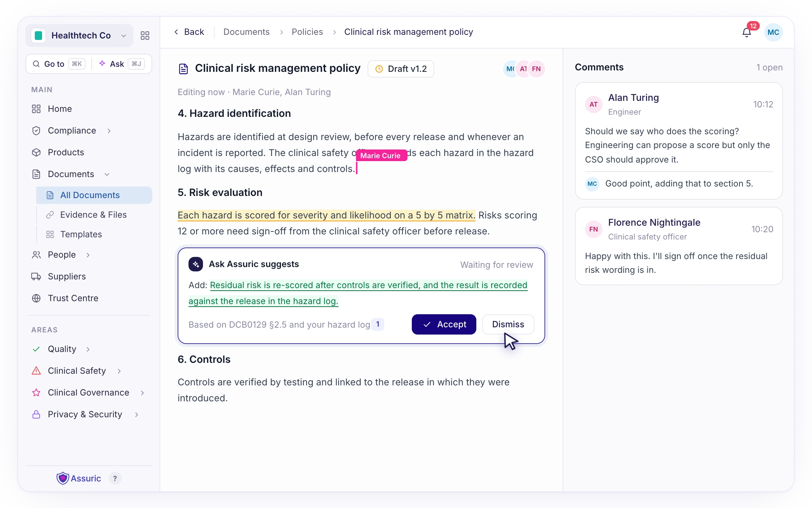Expand the People section chevron

(x=88, y=255)
